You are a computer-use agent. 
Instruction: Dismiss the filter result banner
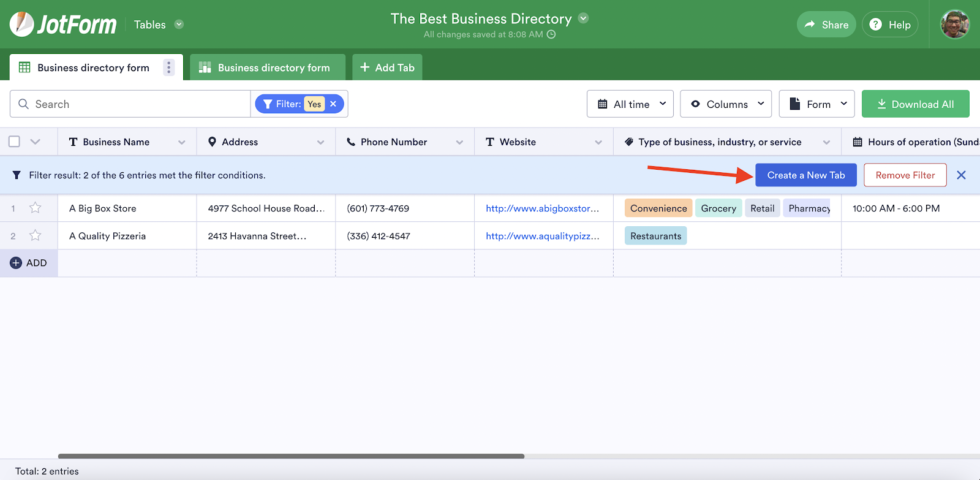pos(961,175)
